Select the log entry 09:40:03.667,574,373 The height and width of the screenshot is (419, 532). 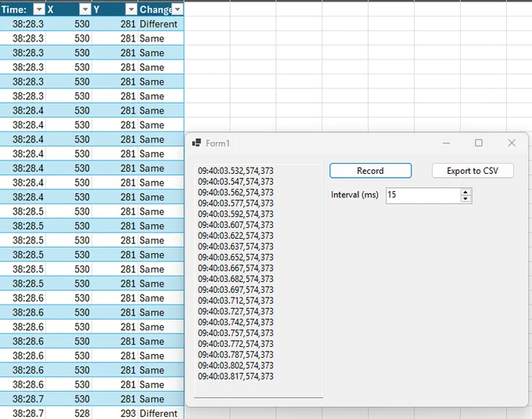[235, 269]
